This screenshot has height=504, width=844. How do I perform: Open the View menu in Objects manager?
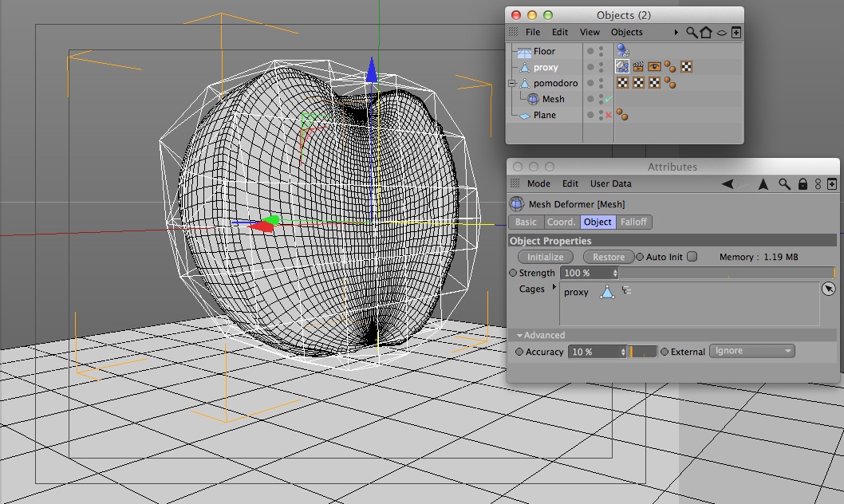[x=590, y=32]
